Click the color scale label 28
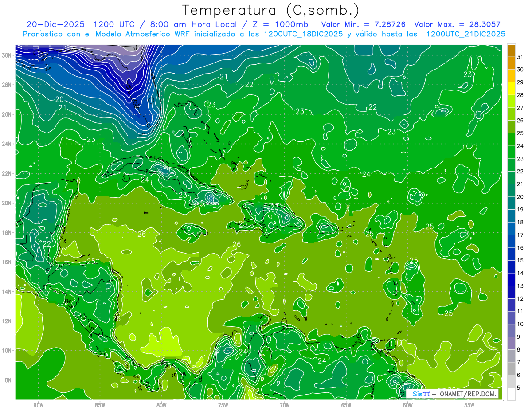The image size is (532, 411). coord(520,95)
